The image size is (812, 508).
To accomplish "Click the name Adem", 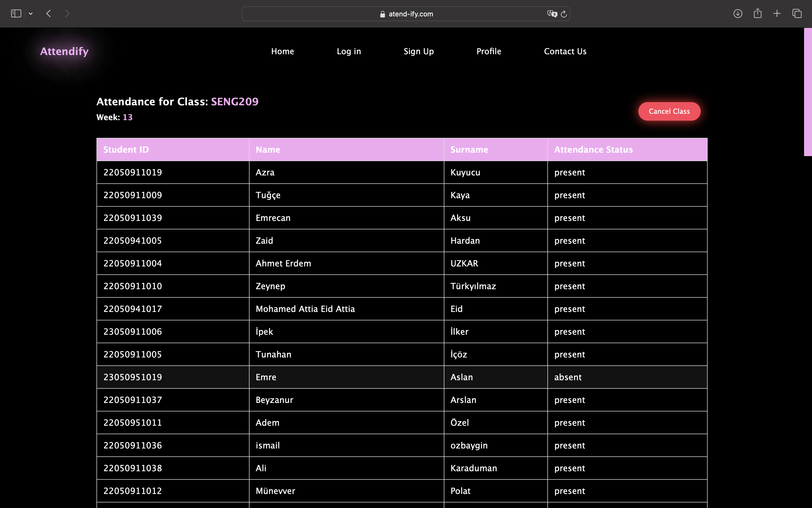I will 267,423.
